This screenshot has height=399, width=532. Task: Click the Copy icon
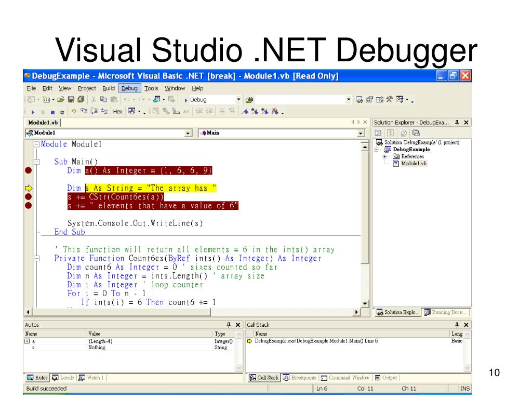(103, 99)
